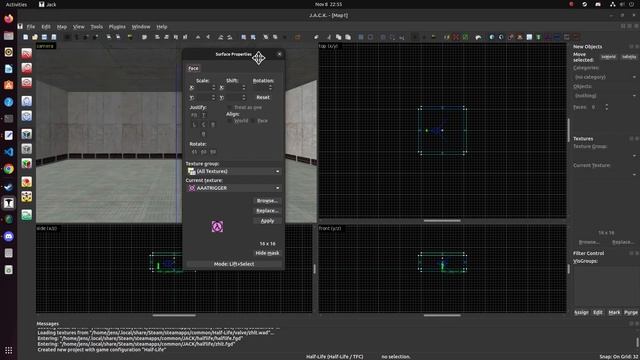Open the File menu
Screen dimensions: 640x360
tap(31, 27)
